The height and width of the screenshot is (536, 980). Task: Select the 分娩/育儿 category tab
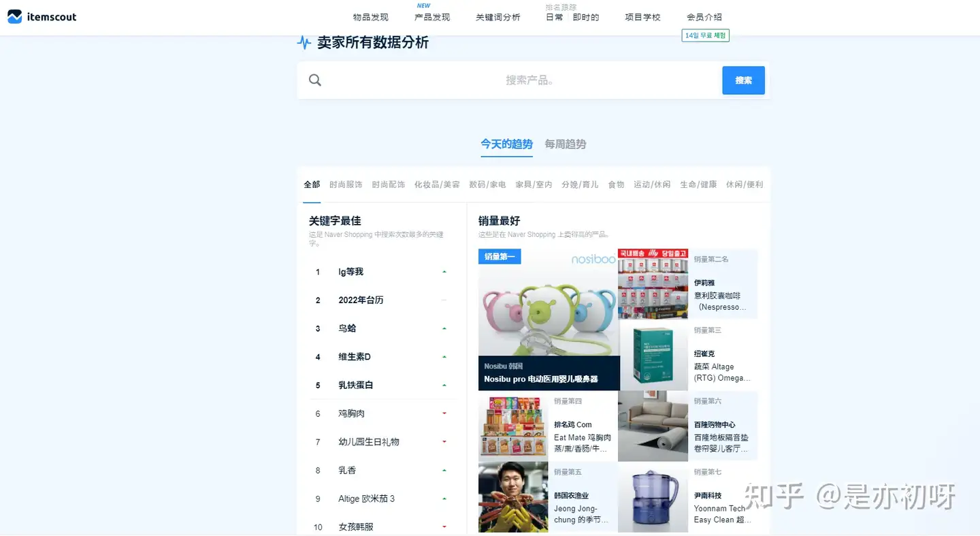[x=580, y=185]
